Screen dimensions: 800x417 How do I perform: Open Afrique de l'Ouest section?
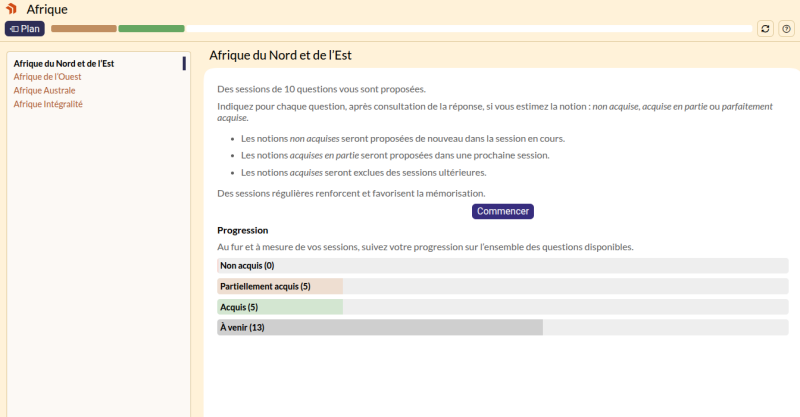[47, 77]
